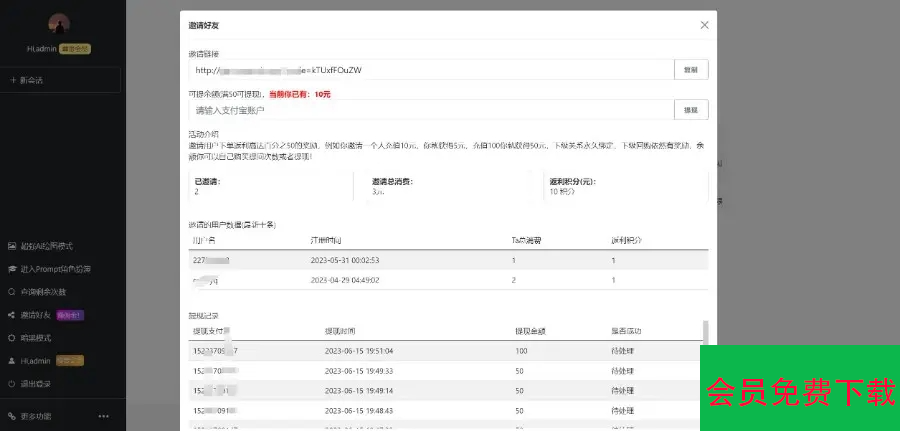Open the 超级AI绘图模式 image icon item
This screenshot has height=431, width=900.
[x=12, y=246]
